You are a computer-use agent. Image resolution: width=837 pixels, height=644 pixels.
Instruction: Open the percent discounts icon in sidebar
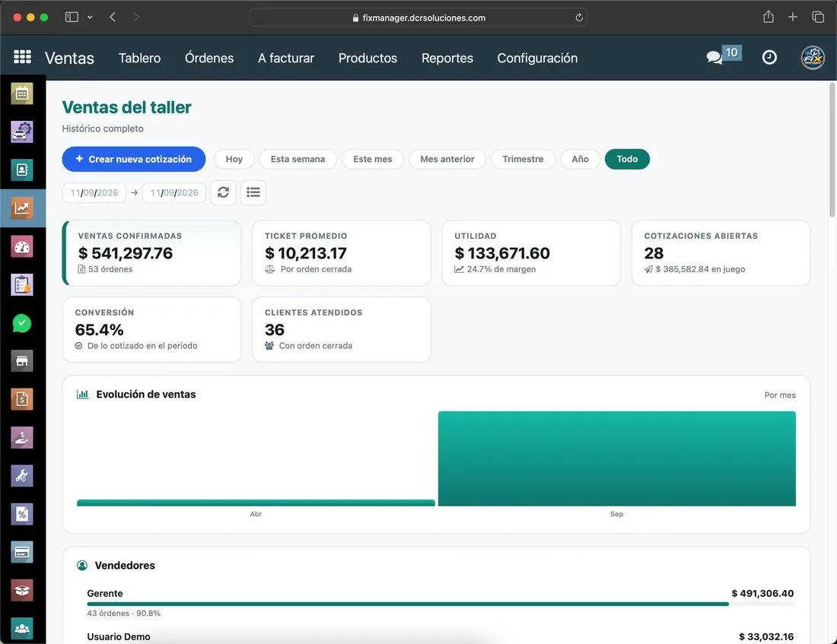(22, 514)
